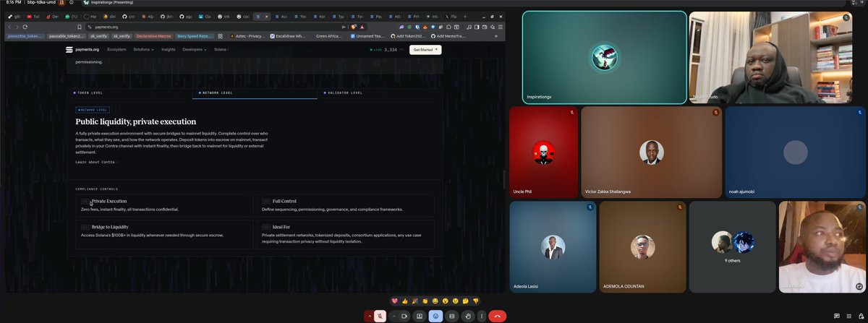
Task: Click the Ideal For card
Action: pos(346,235)
